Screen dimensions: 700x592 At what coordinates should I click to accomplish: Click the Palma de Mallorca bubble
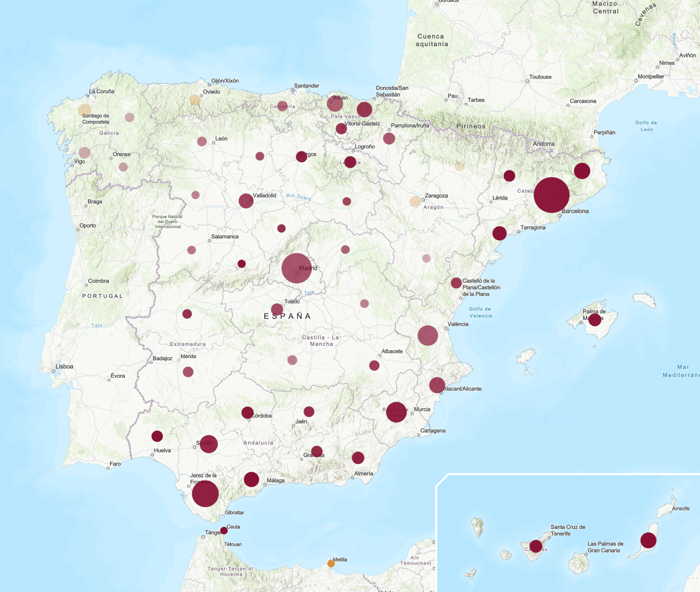(595, 320)
